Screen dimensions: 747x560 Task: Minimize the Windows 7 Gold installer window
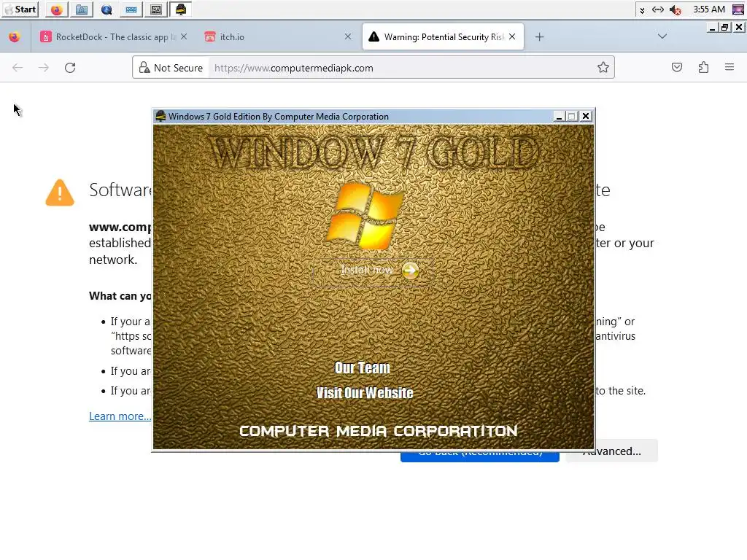click(x=560, y=116)
